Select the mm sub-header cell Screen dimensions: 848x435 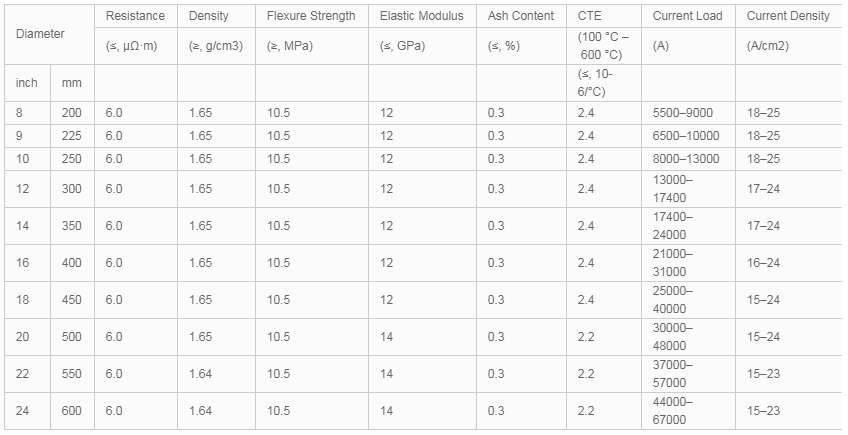71,83
